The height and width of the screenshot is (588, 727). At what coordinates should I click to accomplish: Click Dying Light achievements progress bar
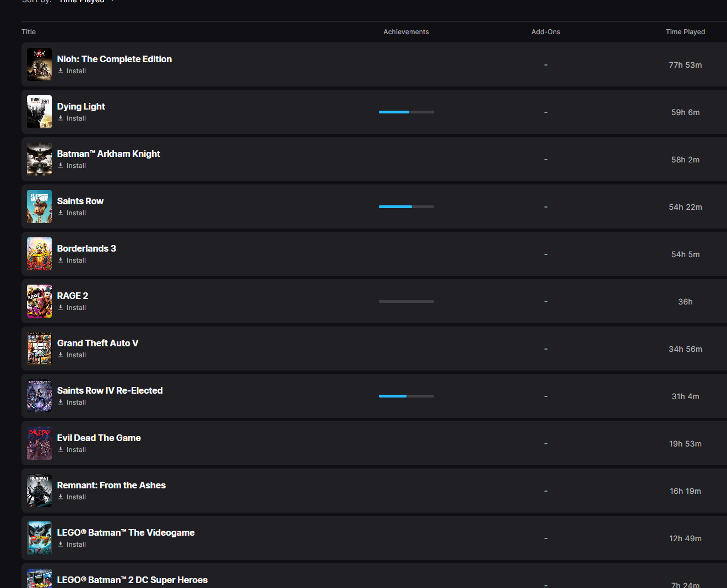(x=406, y=112)
